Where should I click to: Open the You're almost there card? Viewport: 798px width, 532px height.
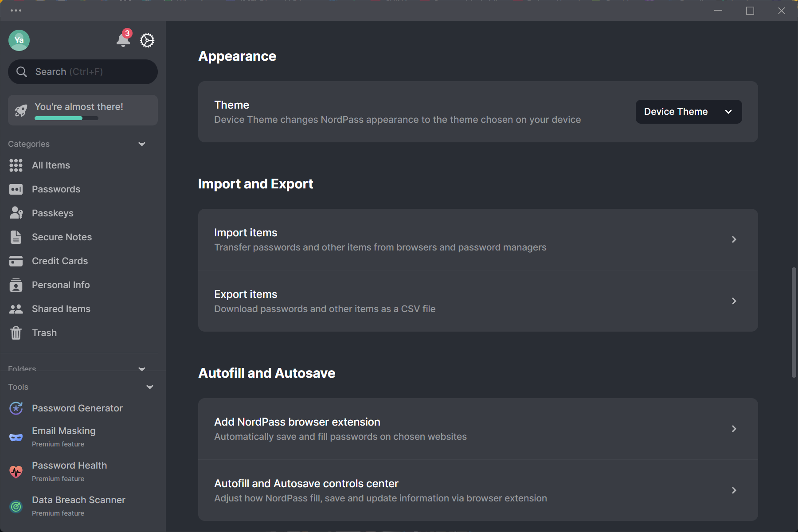[83, 110]
